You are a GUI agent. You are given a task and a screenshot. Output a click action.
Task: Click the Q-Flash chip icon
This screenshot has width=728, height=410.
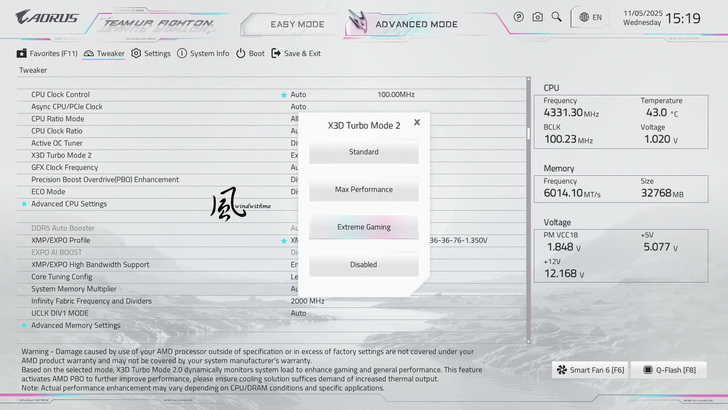648,370
